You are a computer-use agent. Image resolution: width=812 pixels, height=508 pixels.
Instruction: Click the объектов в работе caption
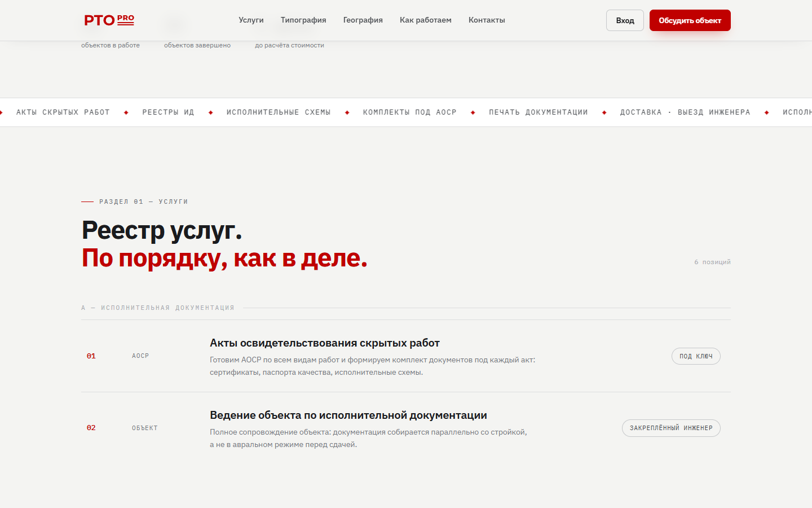[111, 45]
